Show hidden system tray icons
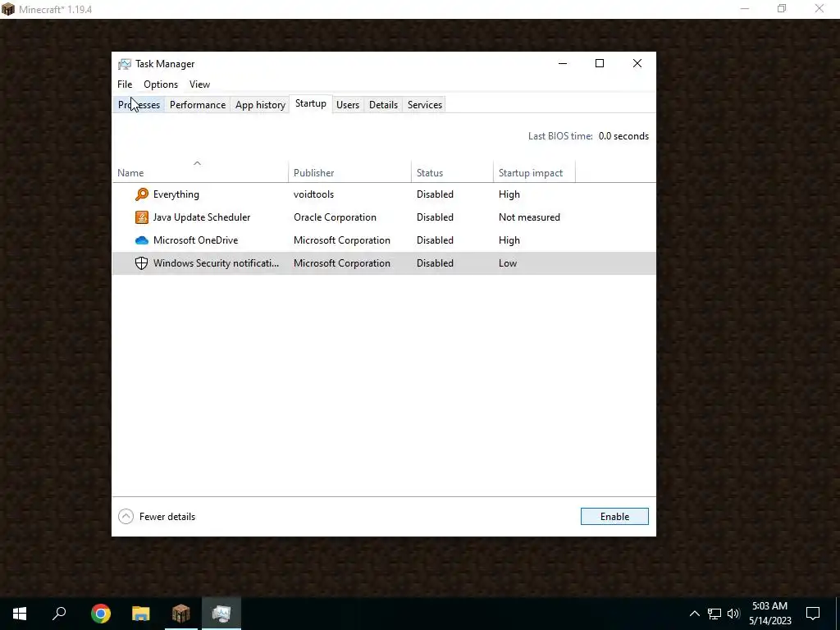 (694, 614)
